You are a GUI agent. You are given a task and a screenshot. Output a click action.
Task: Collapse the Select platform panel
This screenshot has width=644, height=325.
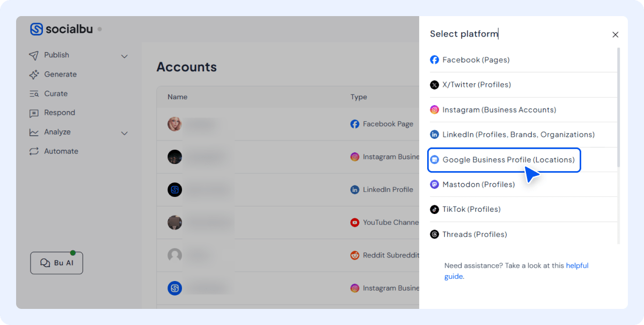coord(615,34)
